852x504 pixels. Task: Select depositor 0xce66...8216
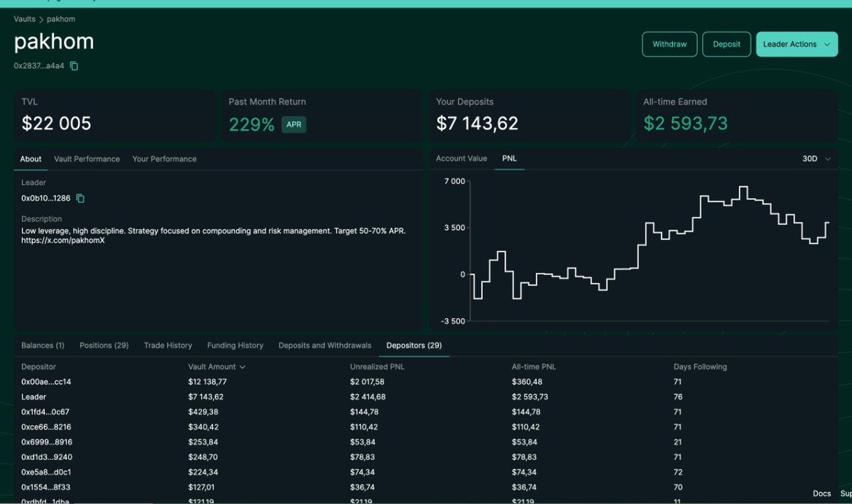(46, 427)
